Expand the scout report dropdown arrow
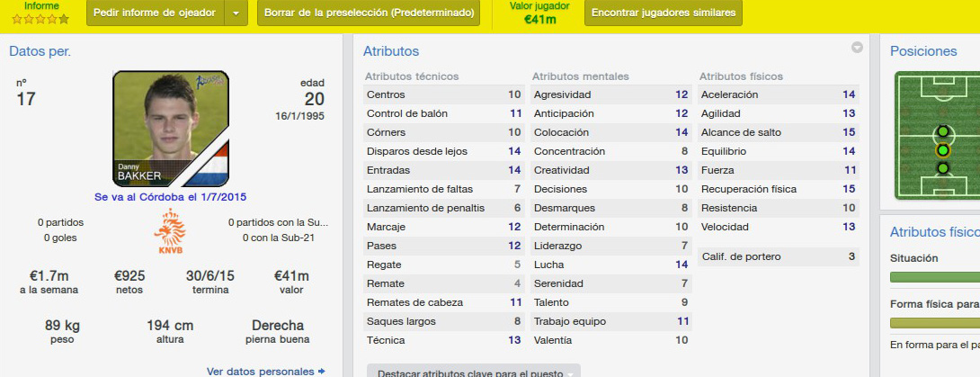The height and width of the screenshot is (377, 980). (x=236, y=13)
